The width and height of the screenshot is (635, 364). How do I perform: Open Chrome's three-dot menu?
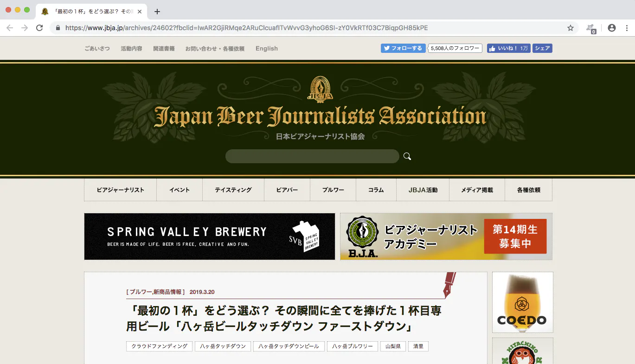pos(627,28)
